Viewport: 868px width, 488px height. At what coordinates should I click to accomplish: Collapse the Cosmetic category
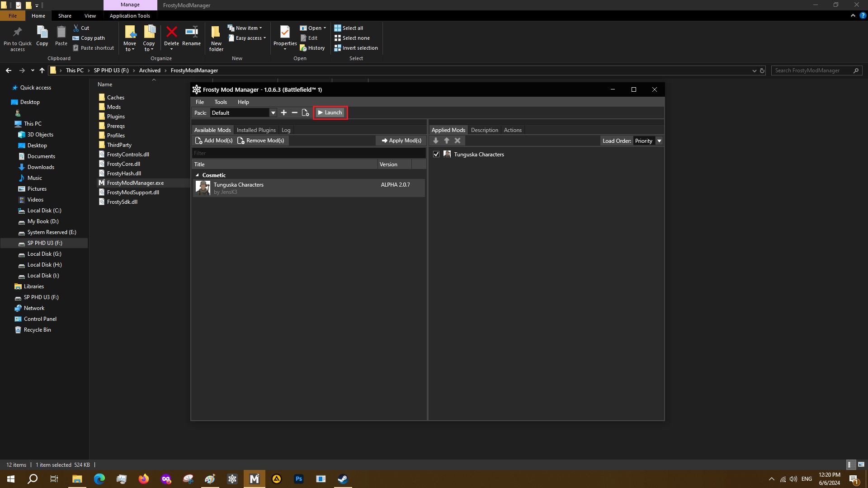[197, 175]
